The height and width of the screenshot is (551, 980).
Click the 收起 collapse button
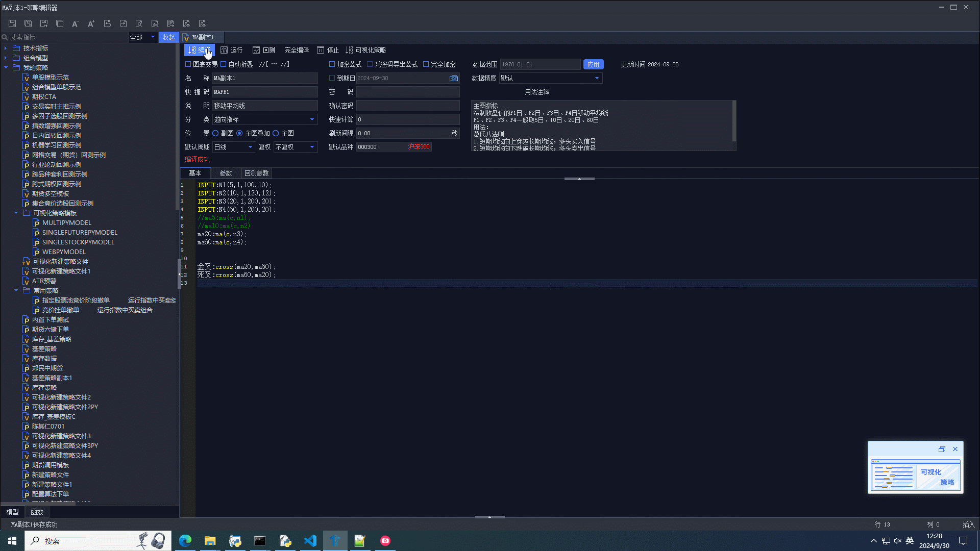pyautogui.click(x=168, y=37)
